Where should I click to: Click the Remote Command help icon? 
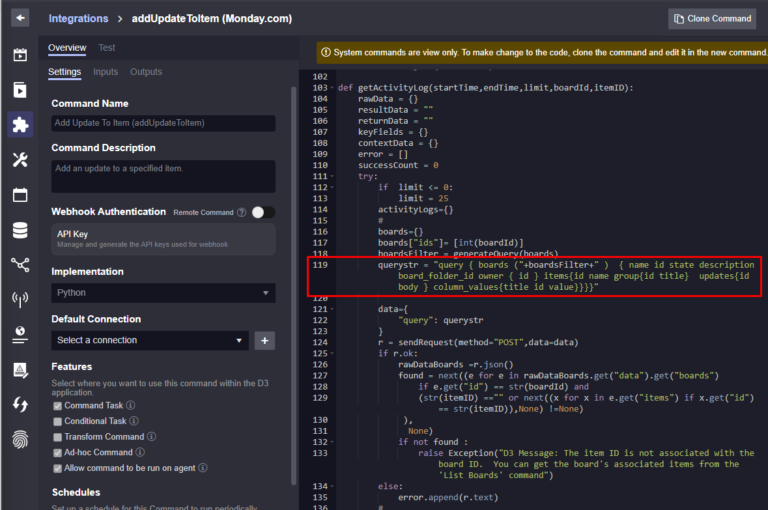[241, 212]
